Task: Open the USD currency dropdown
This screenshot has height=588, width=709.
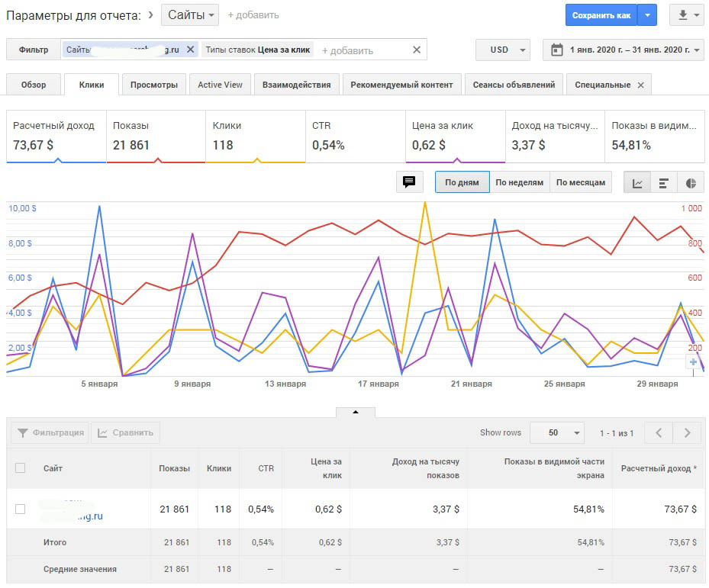Action: coord(502,50)
